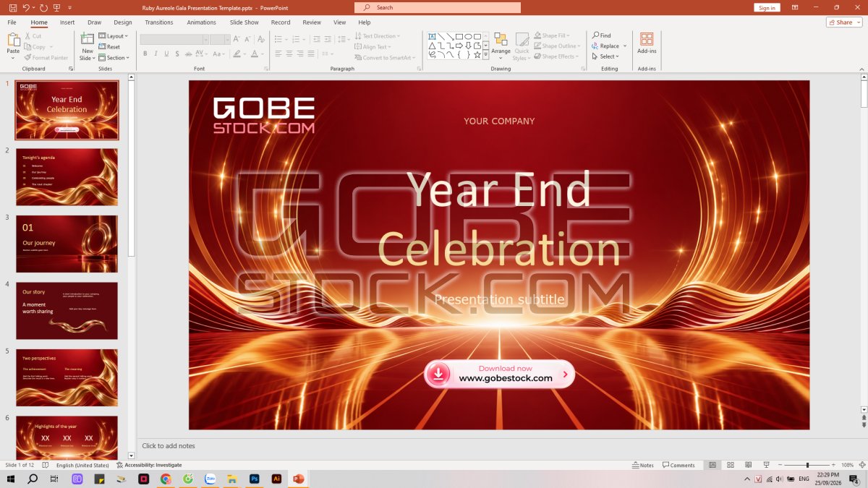The width and height of the screenshot is (868, 488).
Task: Select slide 5 thumbnail "Two perspectives"
Action: coord(67,378)
